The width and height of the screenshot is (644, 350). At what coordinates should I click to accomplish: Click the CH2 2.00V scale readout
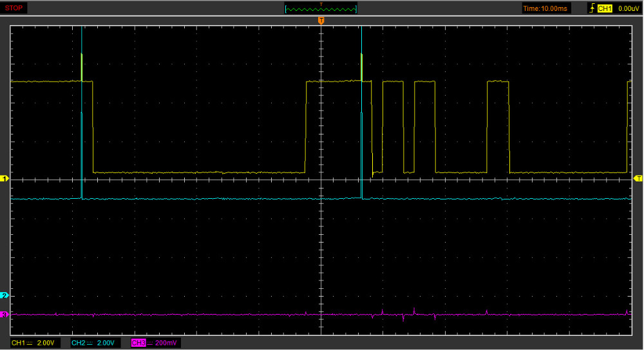[106, 343]
